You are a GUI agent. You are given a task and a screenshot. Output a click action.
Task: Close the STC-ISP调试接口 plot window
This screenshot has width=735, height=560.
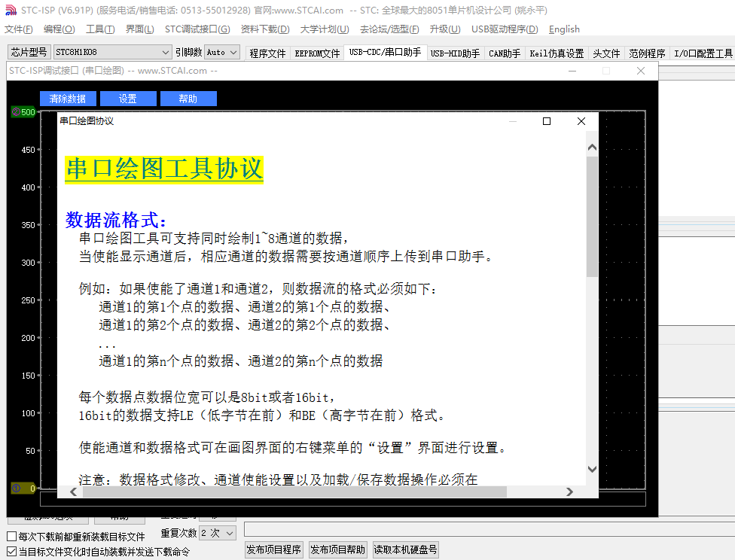(641, 71)
